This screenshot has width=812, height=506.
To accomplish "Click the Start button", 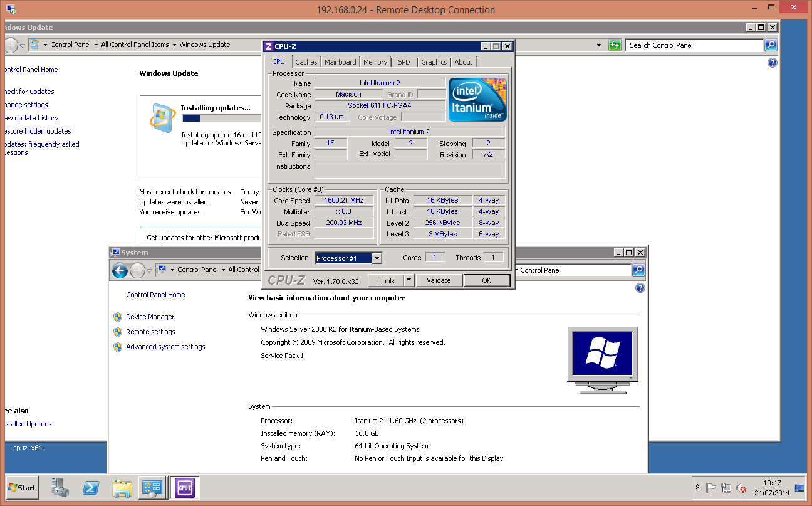I will [x=22, y=488].
